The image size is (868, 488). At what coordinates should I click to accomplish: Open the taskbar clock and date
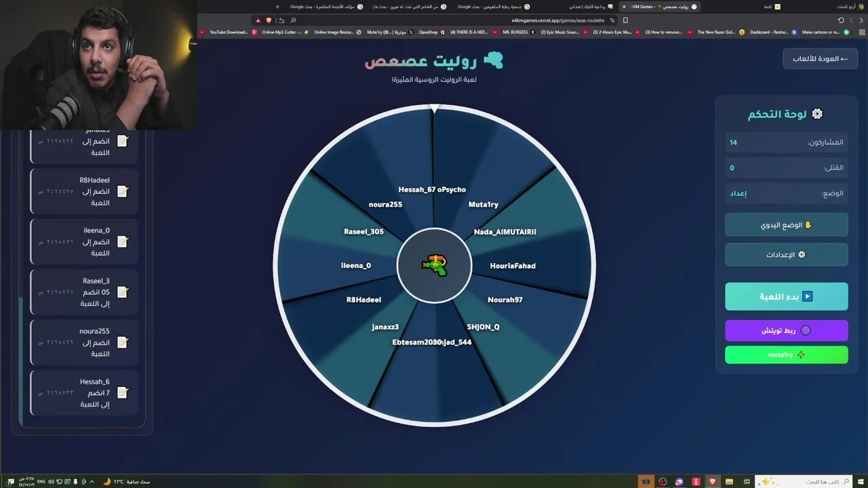click(25, 482)
